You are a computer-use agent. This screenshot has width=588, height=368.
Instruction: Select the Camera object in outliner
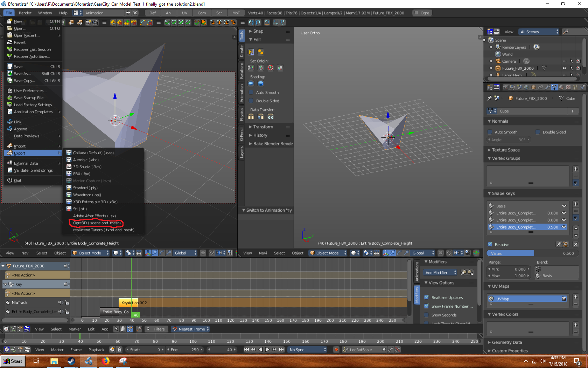pos(509,61)
